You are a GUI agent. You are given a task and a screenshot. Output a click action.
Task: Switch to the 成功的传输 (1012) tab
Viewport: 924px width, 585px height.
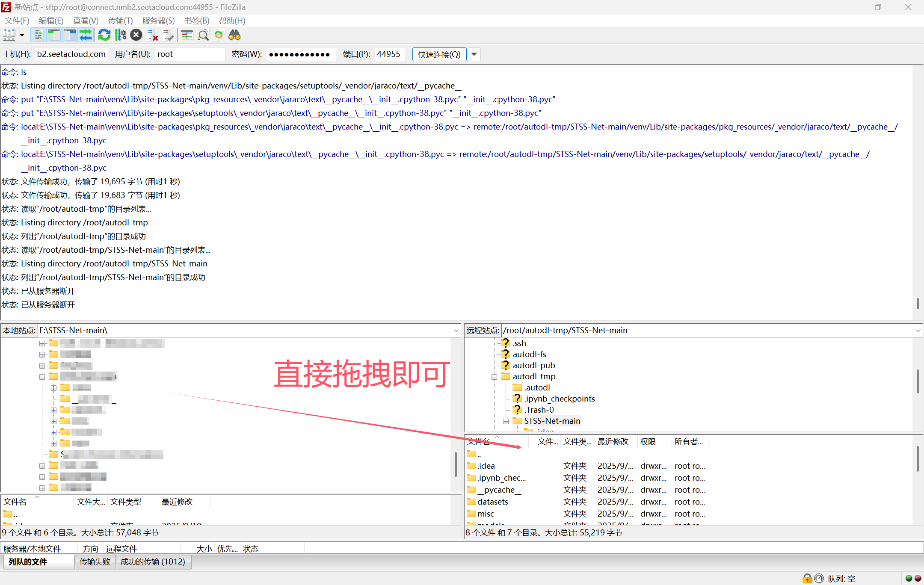pos(153,562)
